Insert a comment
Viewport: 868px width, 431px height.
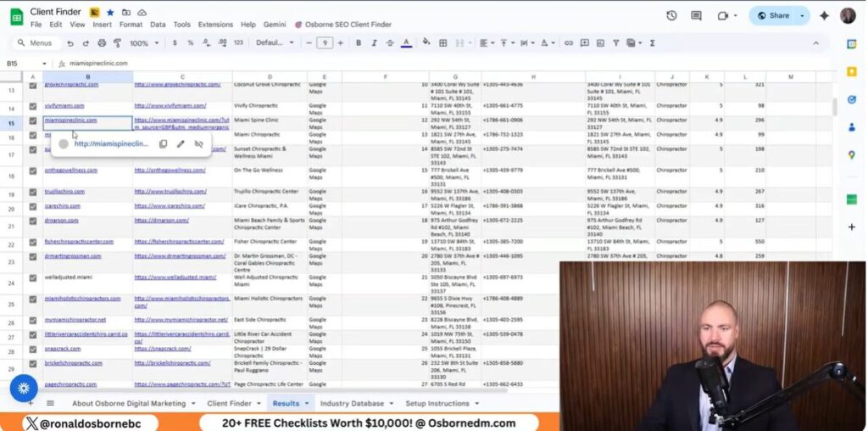pos(585,42)
